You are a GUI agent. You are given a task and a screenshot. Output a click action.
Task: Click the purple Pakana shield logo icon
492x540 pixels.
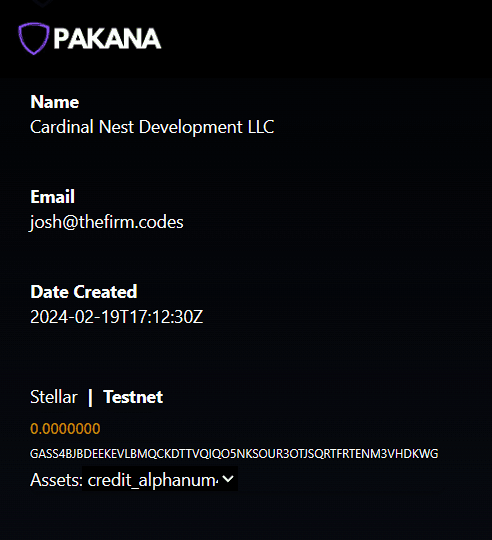(34, 39)
